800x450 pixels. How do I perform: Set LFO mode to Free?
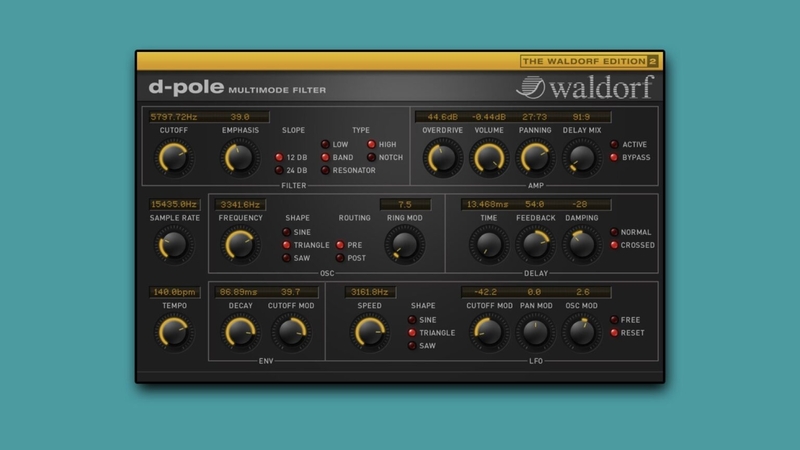pos(614,320)
